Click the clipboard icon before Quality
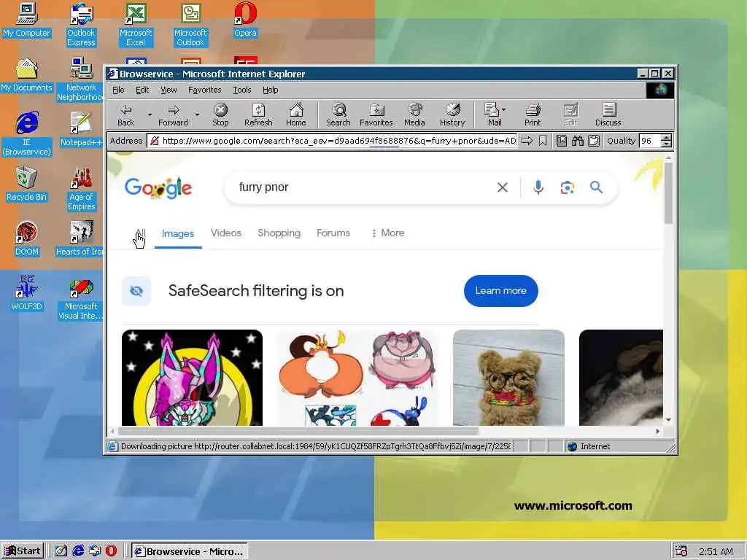This screenshot has height=560, width=747. pyautogui.click(x=594, y=141)
